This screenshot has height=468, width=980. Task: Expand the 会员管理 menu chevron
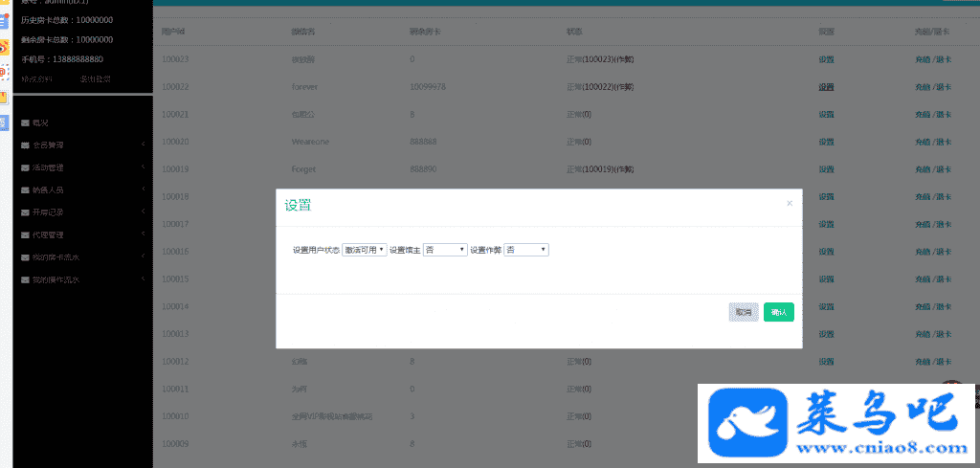[x=143, y=145]
